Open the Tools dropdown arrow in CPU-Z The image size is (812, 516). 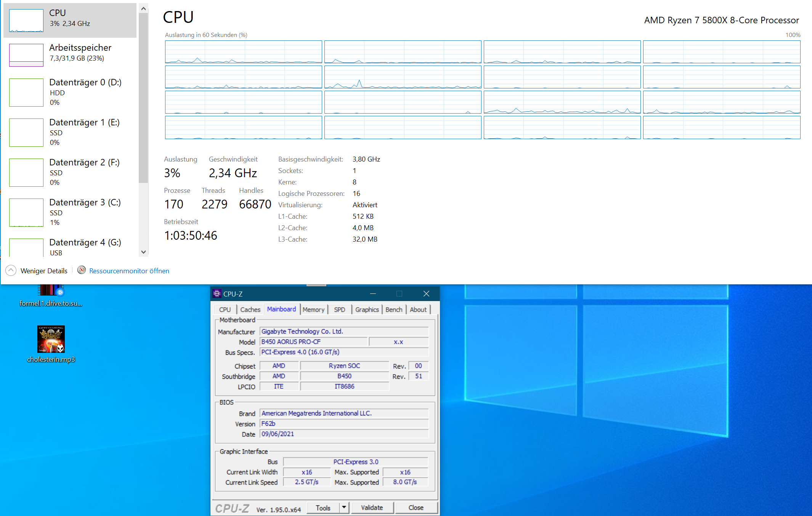[344, 507]
